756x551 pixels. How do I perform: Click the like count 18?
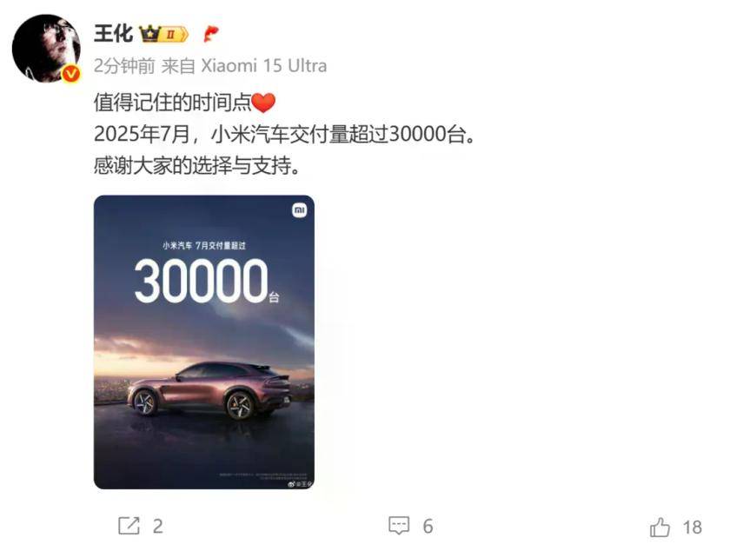click(x=693, y=528)
